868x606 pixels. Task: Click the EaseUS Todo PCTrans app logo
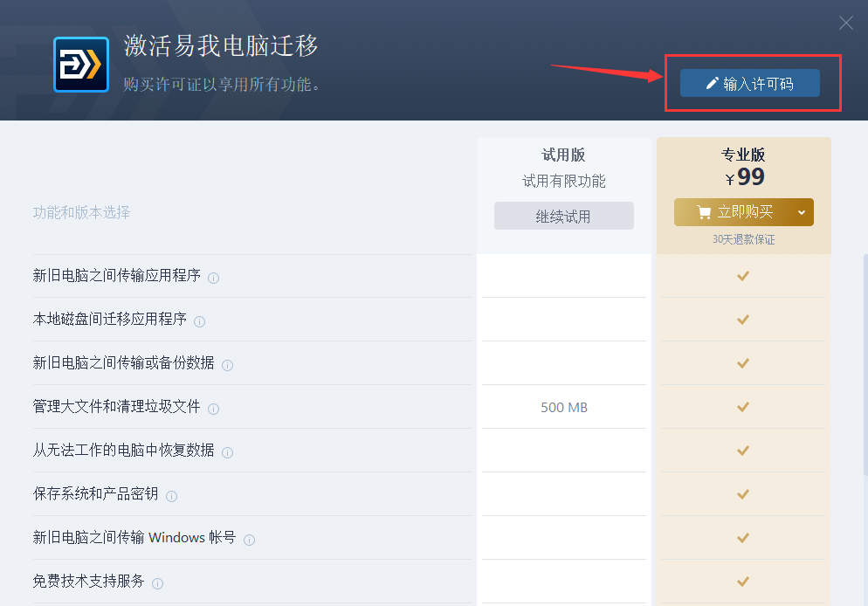(x=81, y=65)
